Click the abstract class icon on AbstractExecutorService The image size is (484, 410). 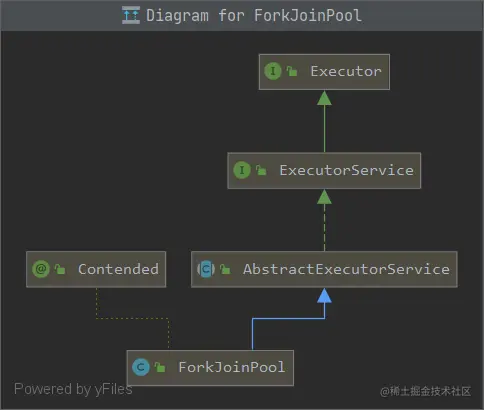click(206, 269)
